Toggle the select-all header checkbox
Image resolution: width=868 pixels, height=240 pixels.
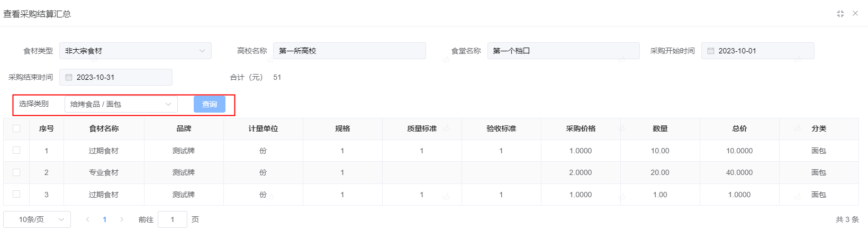point(16,128)
